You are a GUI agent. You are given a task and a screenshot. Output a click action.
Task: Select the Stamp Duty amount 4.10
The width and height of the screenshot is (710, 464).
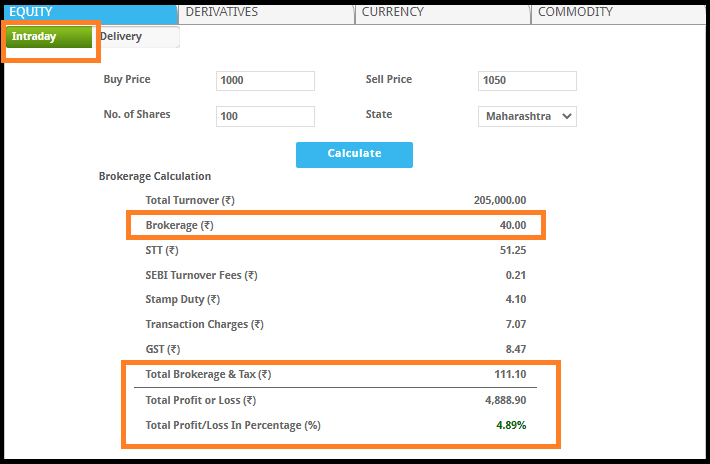(515, 299)
